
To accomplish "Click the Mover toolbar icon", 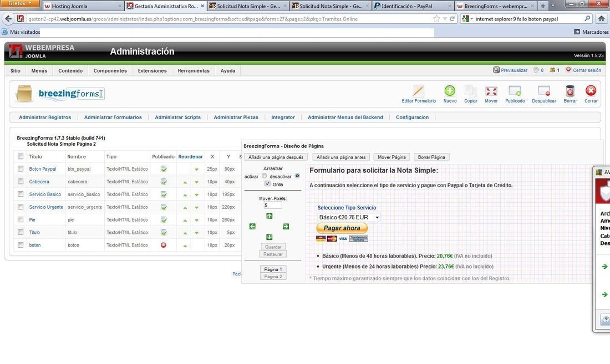I will coord(491,91).
